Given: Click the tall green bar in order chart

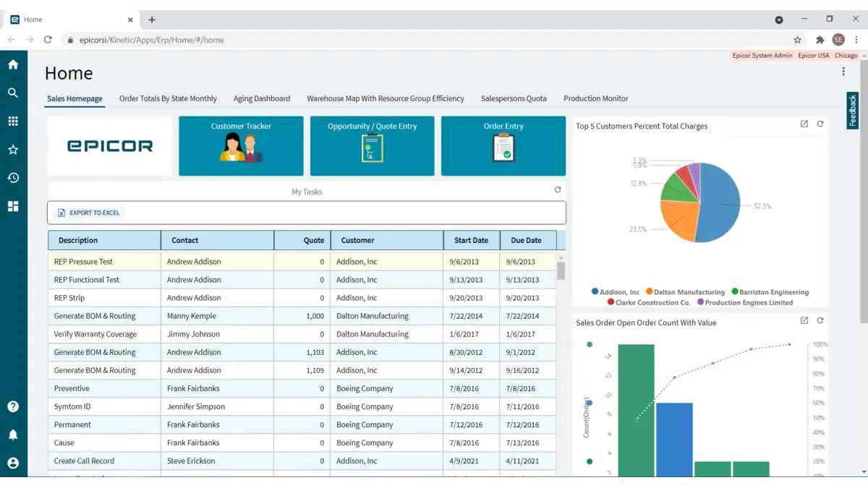Looking at the screenshot, I should click(x=636, y=410).
